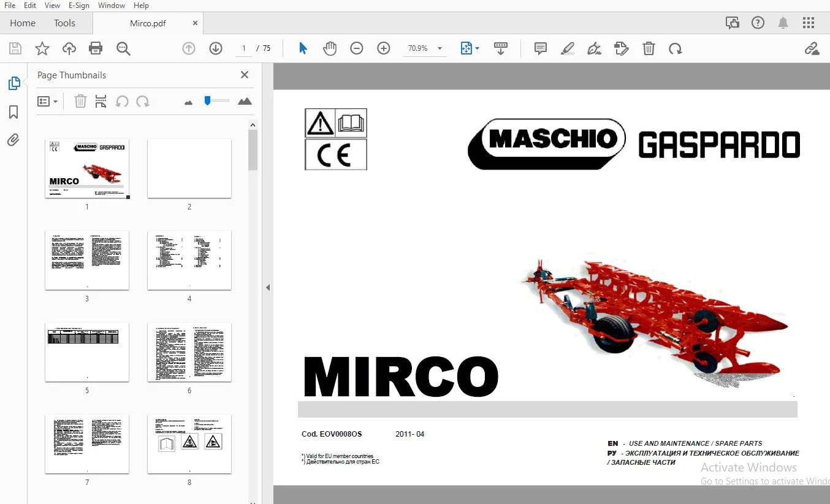
Task: Select page 7 thumbnail
Action: click(x=87, y=444)
